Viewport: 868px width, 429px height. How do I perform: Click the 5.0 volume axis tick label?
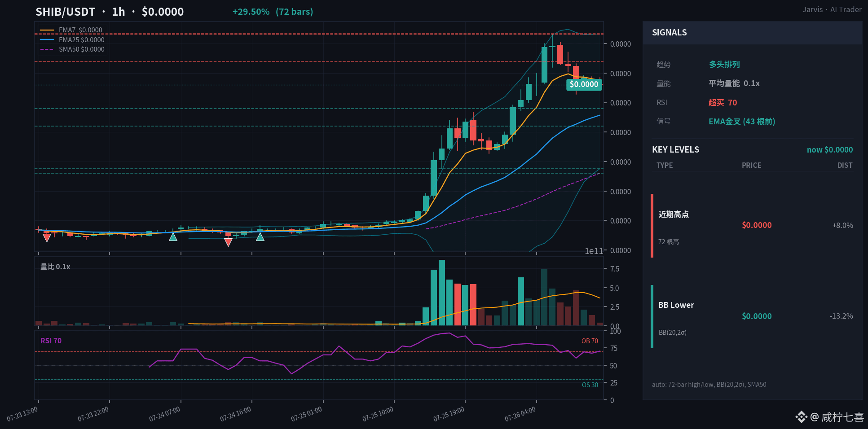click(x=614, y=288)
